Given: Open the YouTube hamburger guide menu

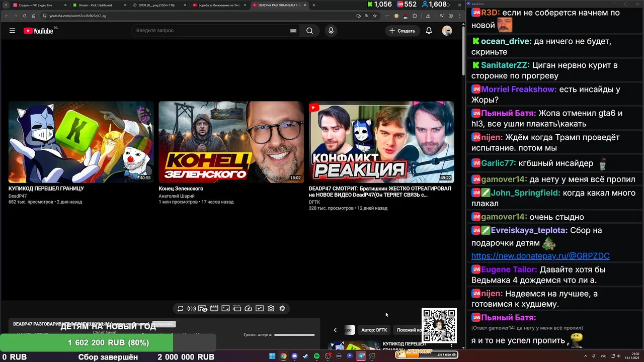Looking at the screenshot, I should point(12,31).
